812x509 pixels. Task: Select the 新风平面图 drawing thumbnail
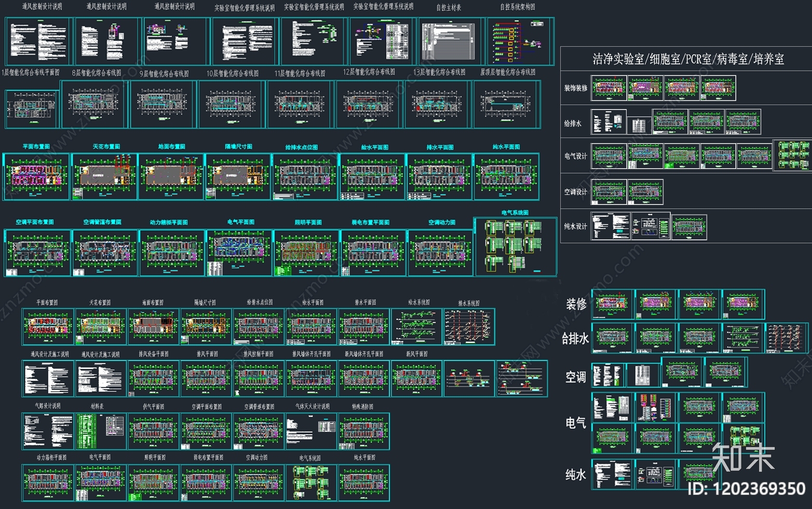(x=416, y=379)
